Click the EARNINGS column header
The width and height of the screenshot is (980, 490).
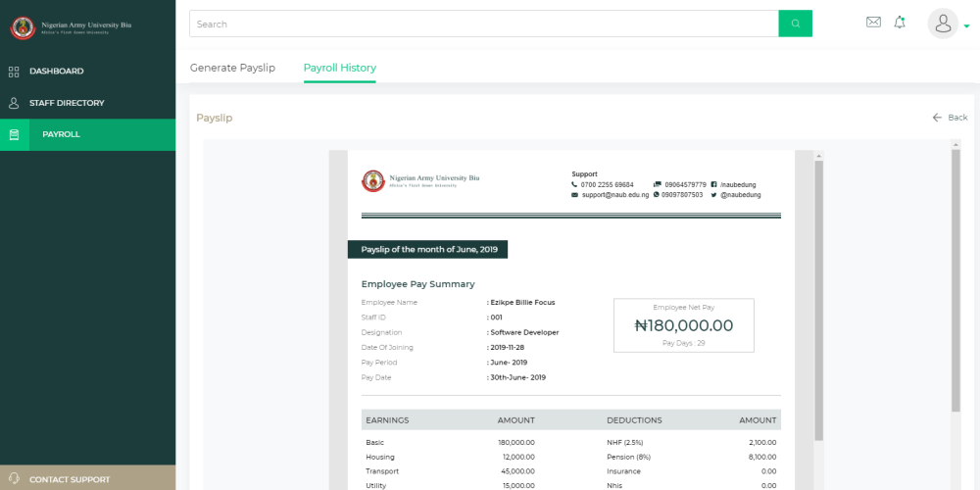[x=387, y=420]
